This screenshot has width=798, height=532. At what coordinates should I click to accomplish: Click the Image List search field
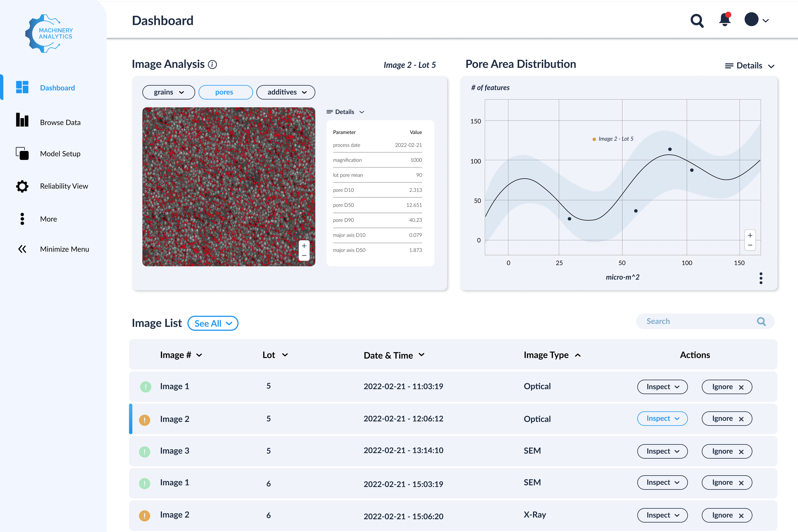[696, 321]
